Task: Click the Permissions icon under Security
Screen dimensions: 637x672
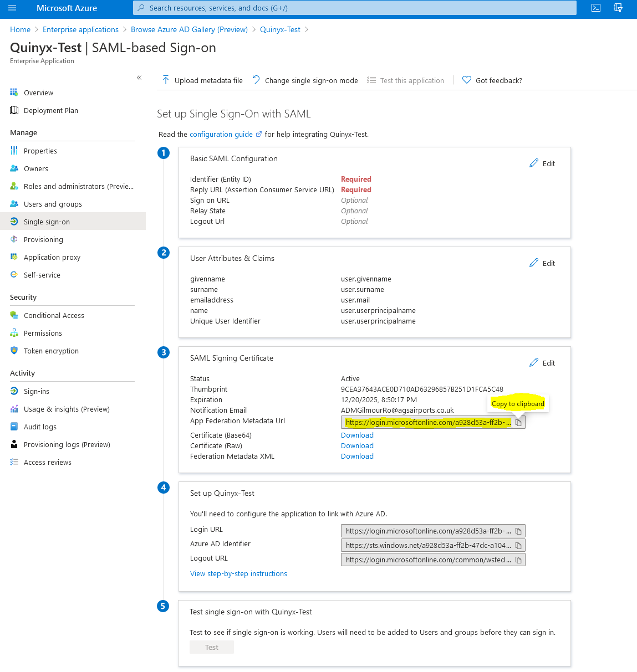Action: pos(14,333)
